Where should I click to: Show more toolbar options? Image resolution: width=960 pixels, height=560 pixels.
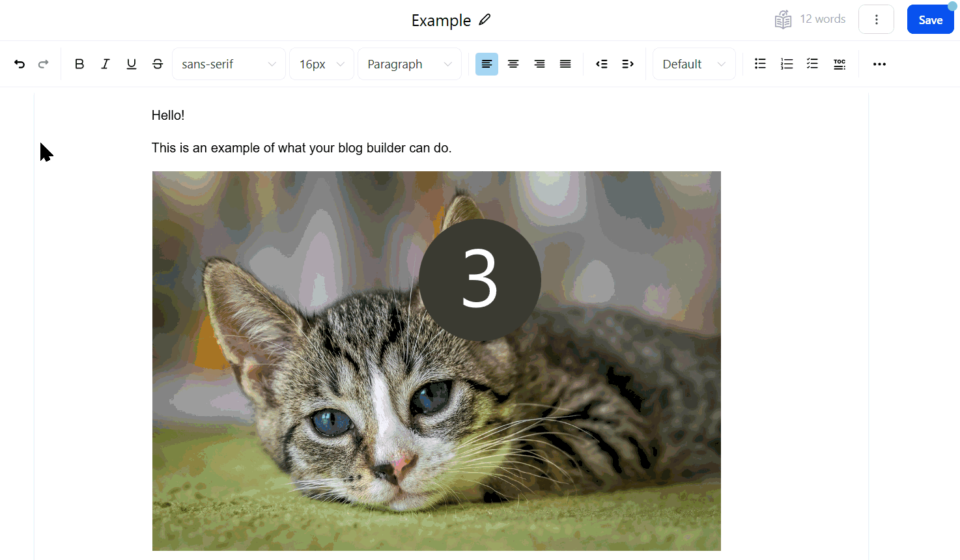coord(879,64)
